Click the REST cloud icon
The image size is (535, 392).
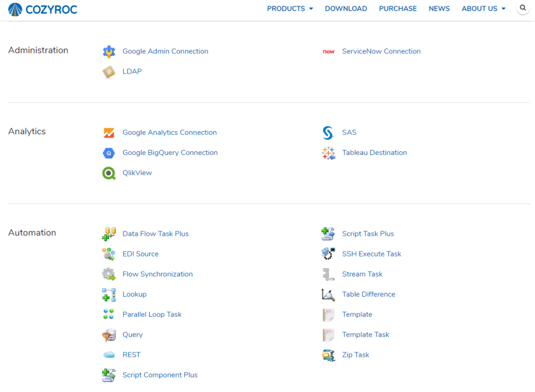[x=109, y=355]
